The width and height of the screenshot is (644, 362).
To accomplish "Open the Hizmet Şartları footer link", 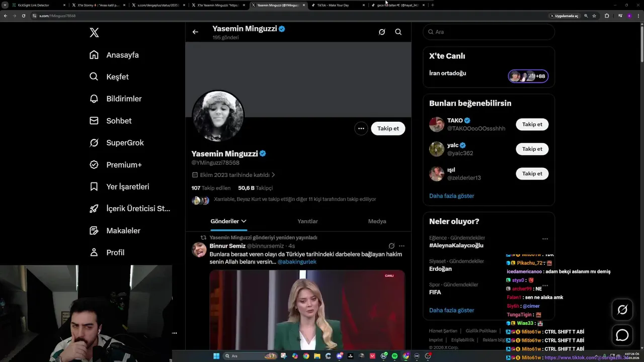I will [x=443, y=331].
